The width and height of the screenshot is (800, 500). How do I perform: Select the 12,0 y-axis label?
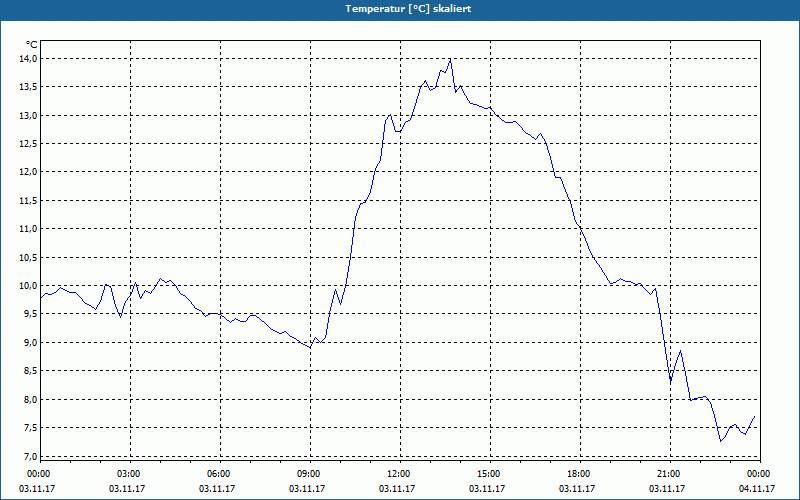(29, 172)
